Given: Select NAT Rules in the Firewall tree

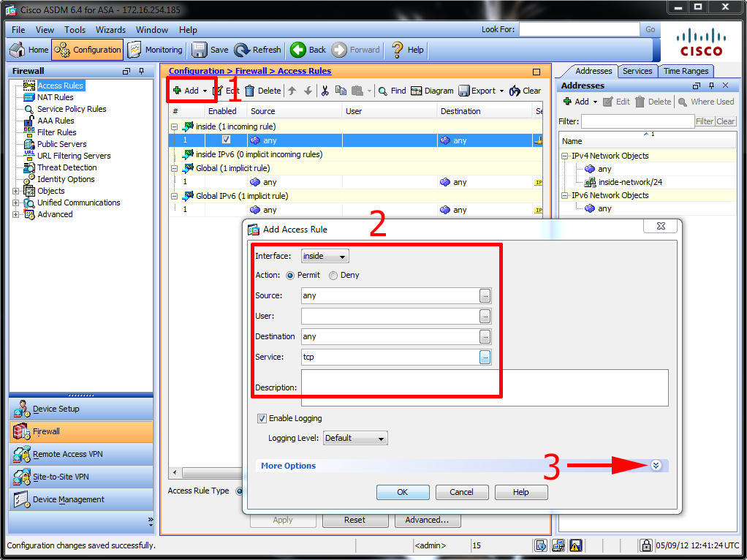Looking at the screenshot, I should tap(56, 97).
